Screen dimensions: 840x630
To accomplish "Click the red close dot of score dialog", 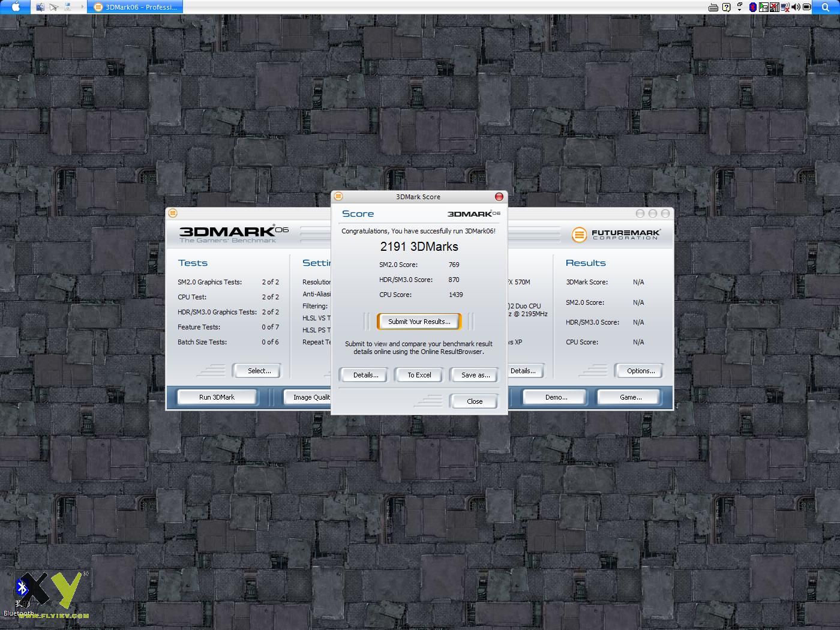I will pyautogui.click(x=499, y=197).
